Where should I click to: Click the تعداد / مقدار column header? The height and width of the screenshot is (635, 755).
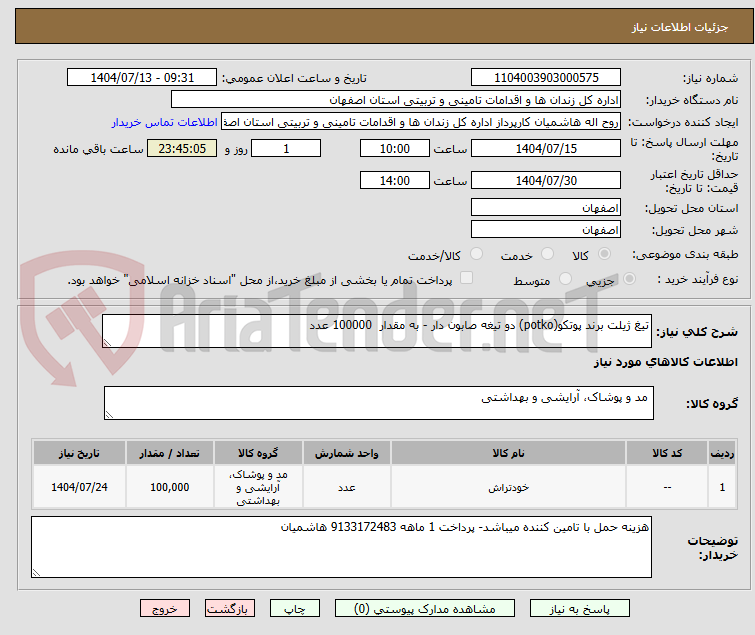click(169, 453)
